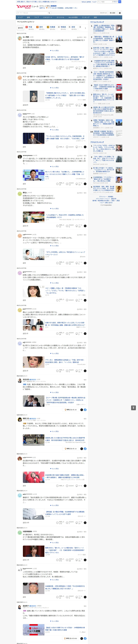Screen dimensions: 138x644
Task: Click the Yahoo! JAPAN News logo
Action: tap(27, 7)
